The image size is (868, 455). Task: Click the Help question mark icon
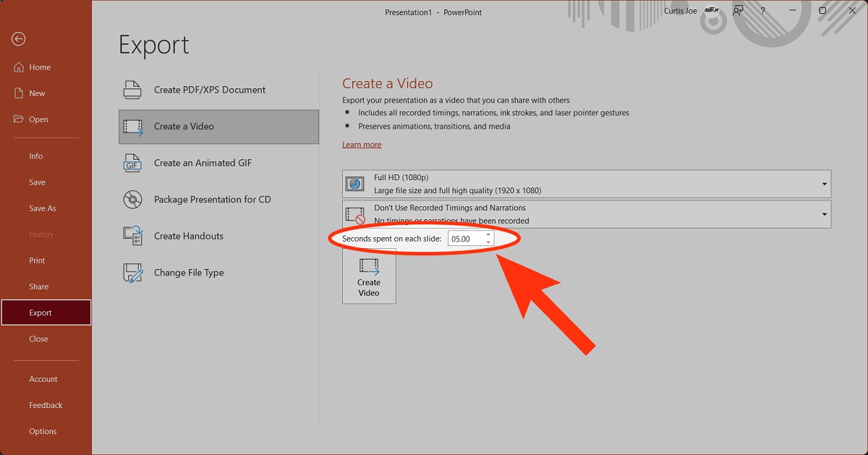pyautogui.click(x=762, y=11)
